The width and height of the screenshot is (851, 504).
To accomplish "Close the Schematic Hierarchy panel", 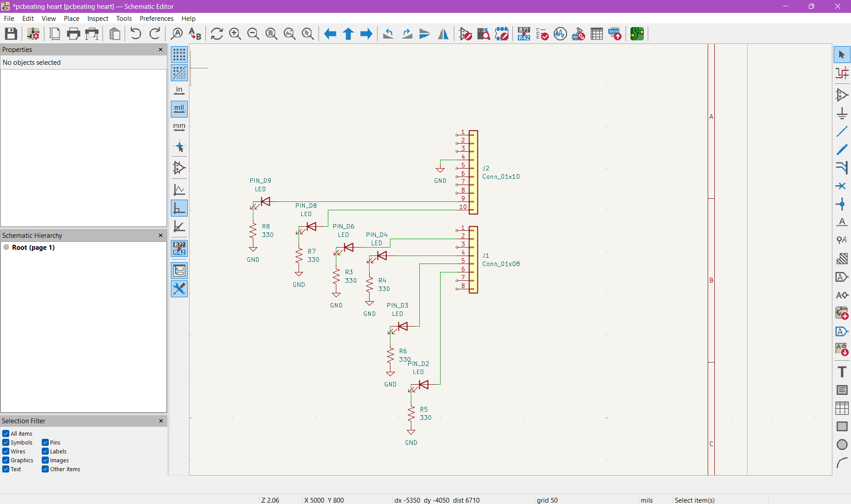I will click(161, 236).
